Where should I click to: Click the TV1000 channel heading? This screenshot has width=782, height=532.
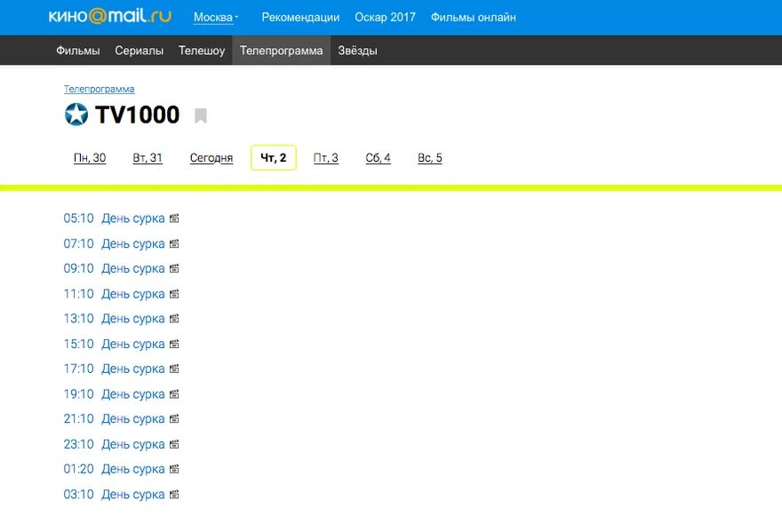(137, 115)
